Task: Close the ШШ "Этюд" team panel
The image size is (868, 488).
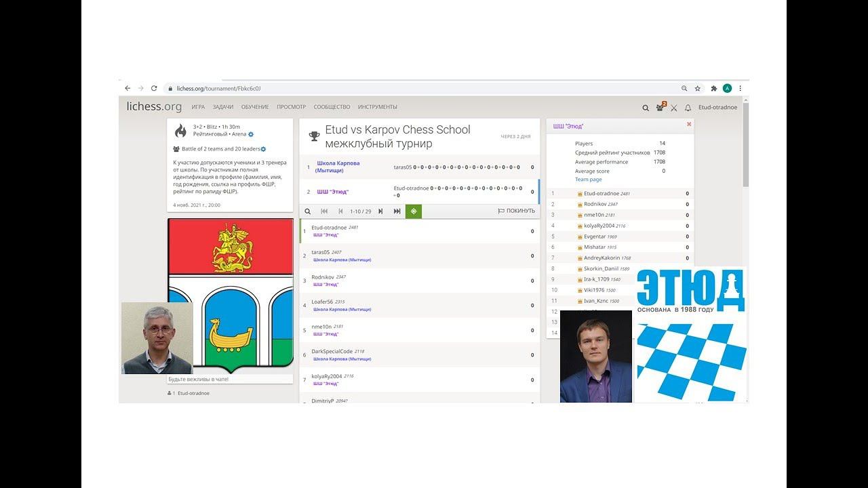Action: [x=689, y=125]
